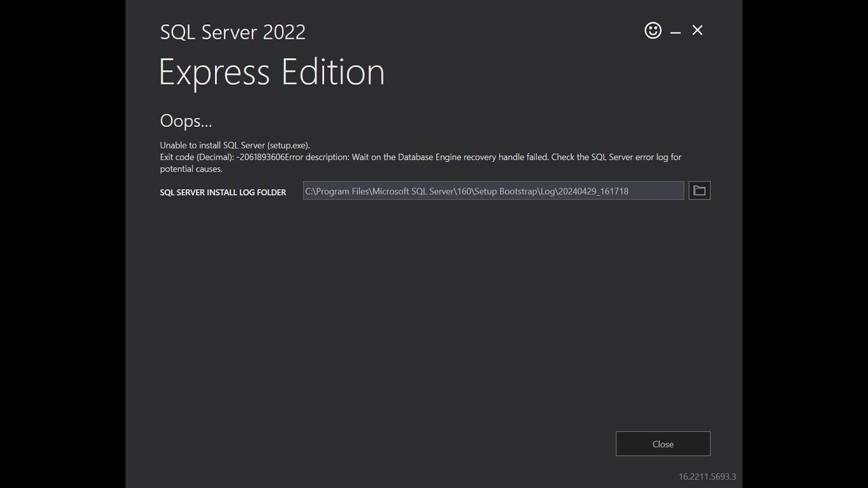Click the 'potential causes.' text line
The image size is (868, 488).
click(191, 169)
